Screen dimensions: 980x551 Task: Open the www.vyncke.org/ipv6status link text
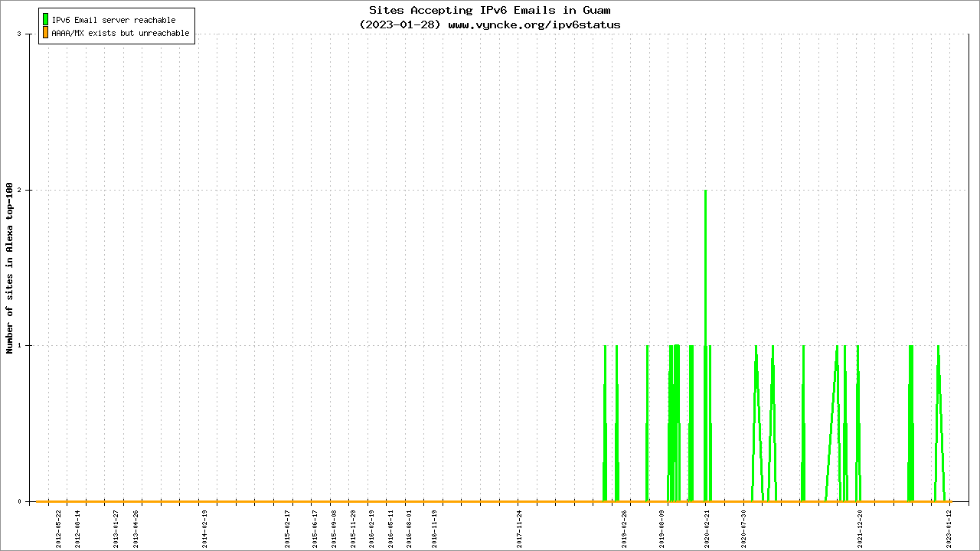click(534, 24)
